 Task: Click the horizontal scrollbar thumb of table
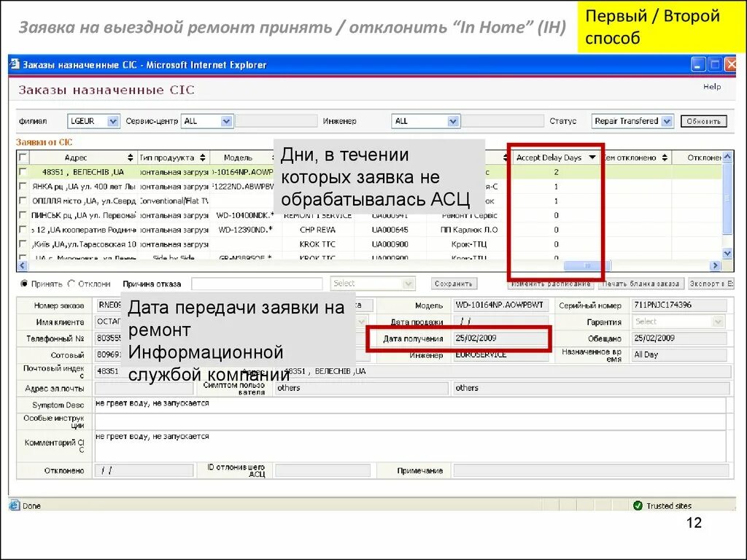[x=587, y=265]
